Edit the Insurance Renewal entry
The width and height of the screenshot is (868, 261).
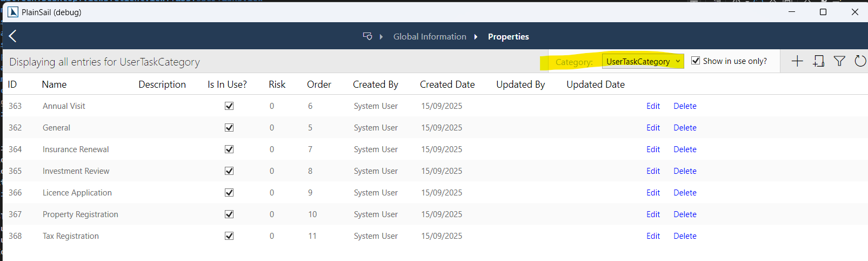(653, 149)
